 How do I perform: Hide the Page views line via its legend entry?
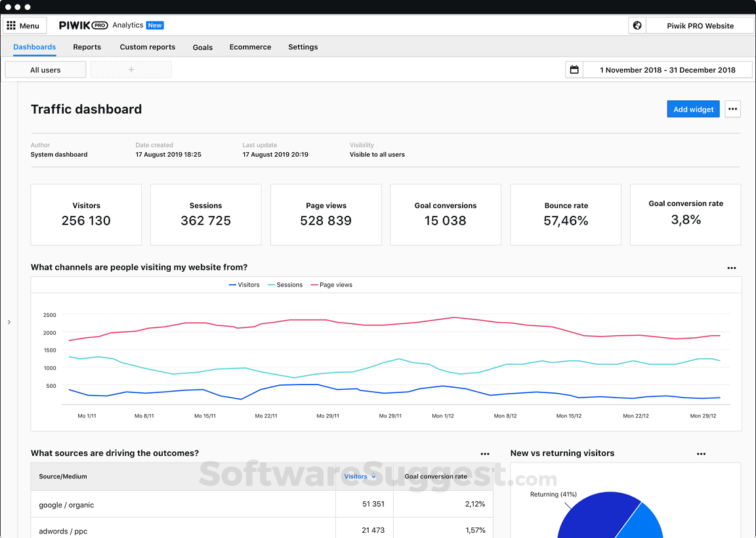point(335,285)
